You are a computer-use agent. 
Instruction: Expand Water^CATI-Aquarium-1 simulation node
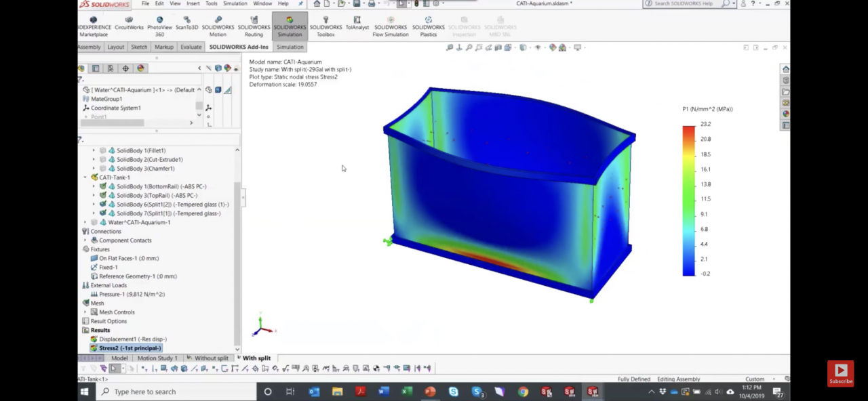[85, 222]
